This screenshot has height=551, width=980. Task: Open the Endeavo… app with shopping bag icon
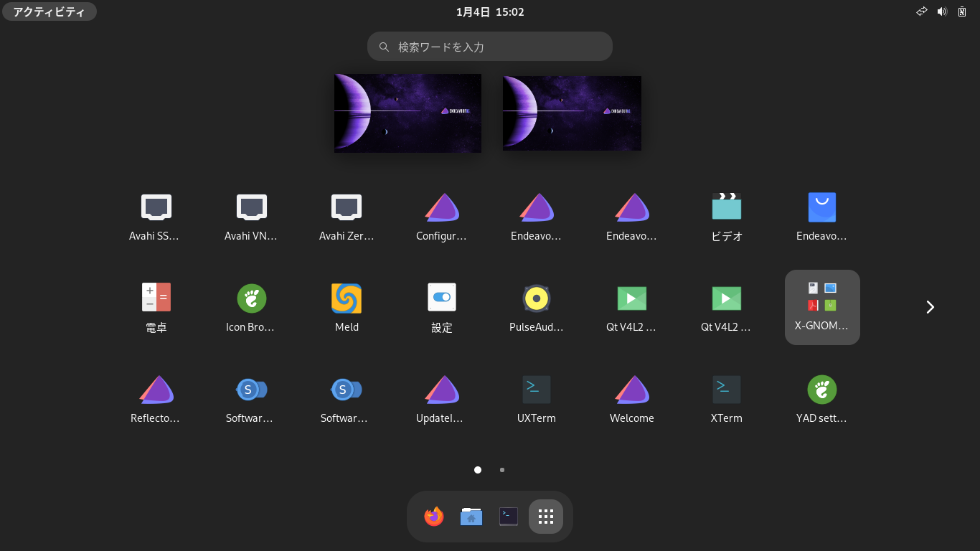pos(822,215)
